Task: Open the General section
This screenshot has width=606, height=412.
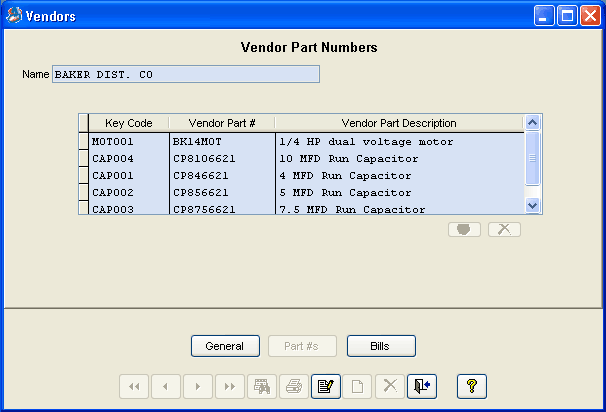Action: pos(225,346)
